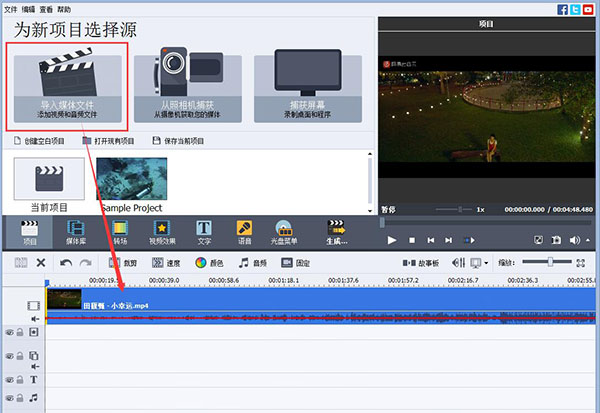The image size is (600, 413).
Task: Lock the text track
Action: [20, 380]
